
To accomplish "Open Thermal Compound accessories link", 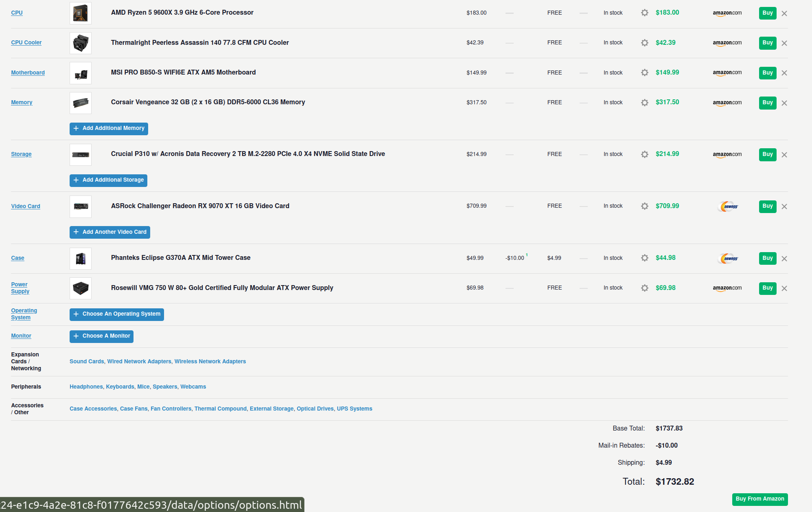I will (220, 409).
